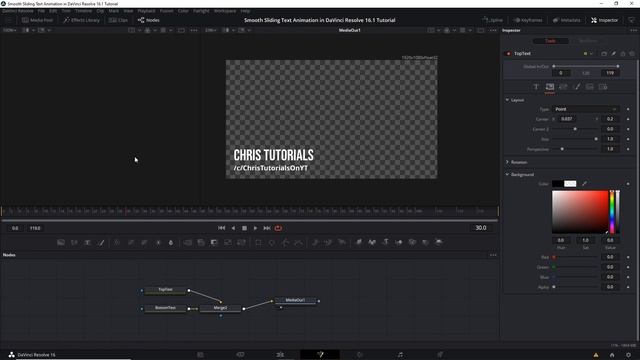This screenshot has height=360, width=640.
Task: Add a Text3D node from toolbar
Action: 385,242
